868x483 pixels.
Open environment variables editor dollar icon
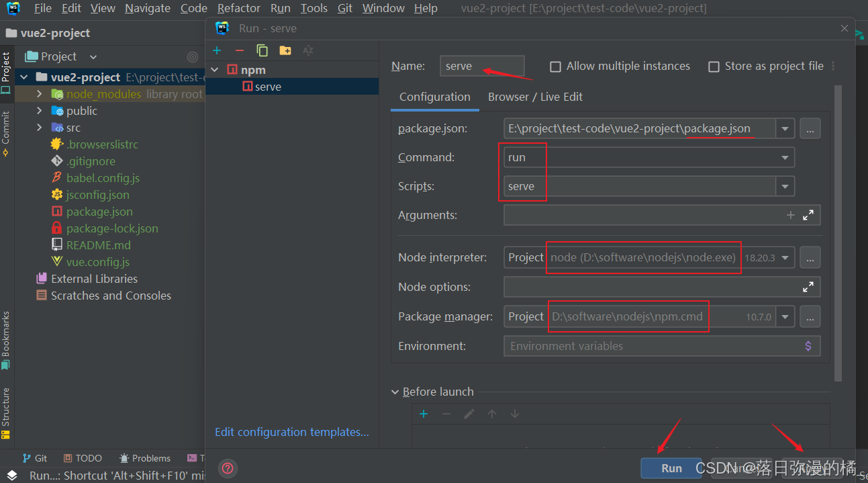[808, 346]
